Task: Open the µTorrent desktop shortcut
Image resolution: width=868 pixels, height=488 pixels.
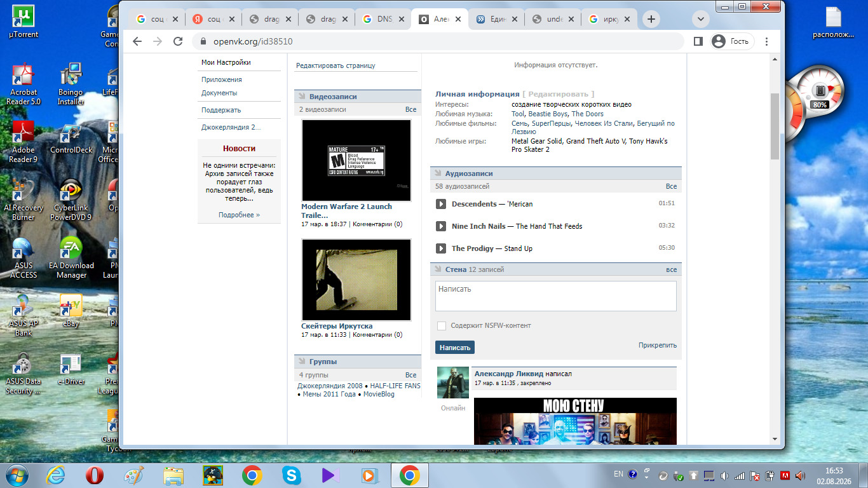Action: click(x=24, y=22)
